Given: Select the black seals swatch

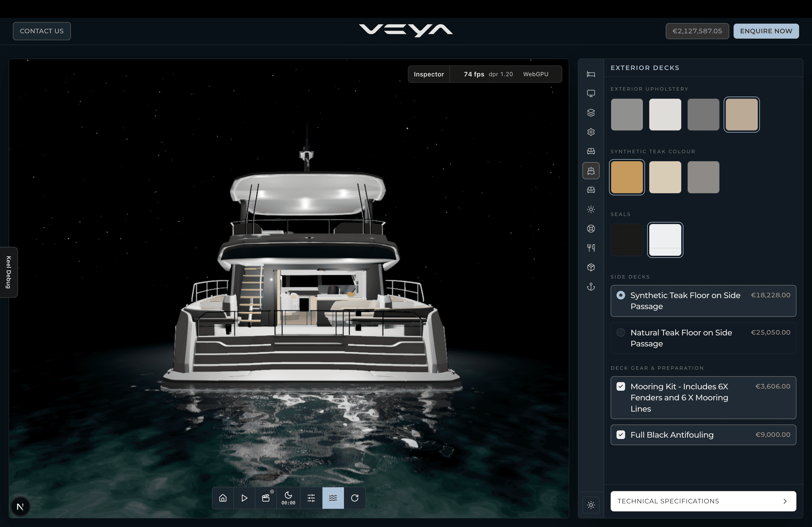Looking at the screenshot, I should click(x=627, y=240).
